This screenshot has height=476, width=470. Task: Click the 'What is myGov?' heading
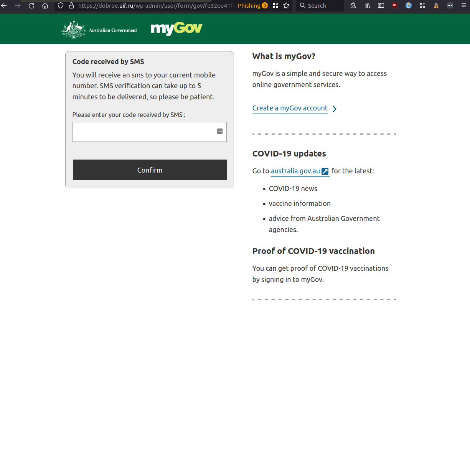point(284,56)
